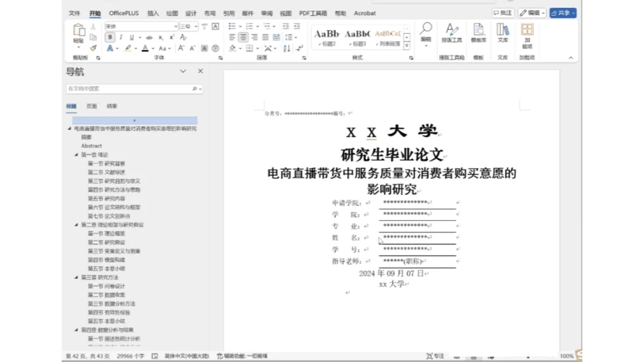This screenshot has height=362, width=644.
Task: Collapse the 第一章 绪论 heading
Action: (x=76, y=154)
